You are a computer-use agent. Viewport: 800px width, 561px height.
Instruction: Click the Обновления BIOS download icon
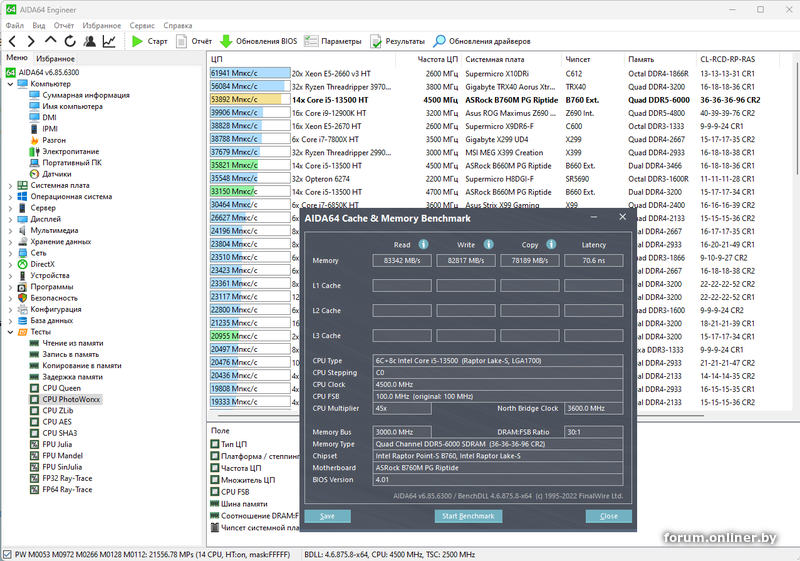point(226,41)
